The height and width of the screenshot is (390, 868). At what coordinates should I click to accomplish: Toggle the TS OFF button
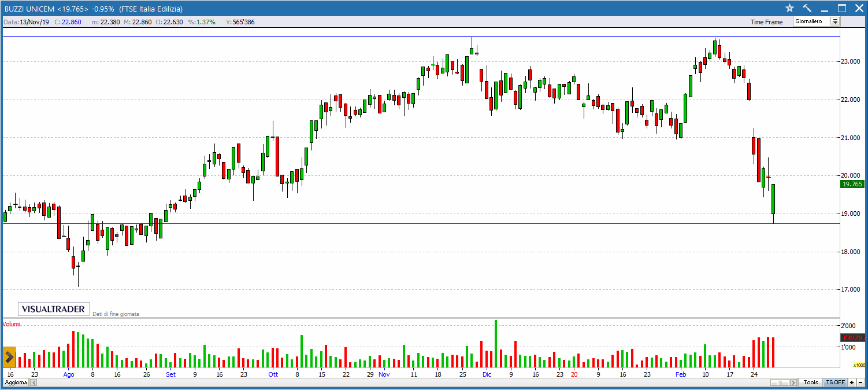coord(835,382)
